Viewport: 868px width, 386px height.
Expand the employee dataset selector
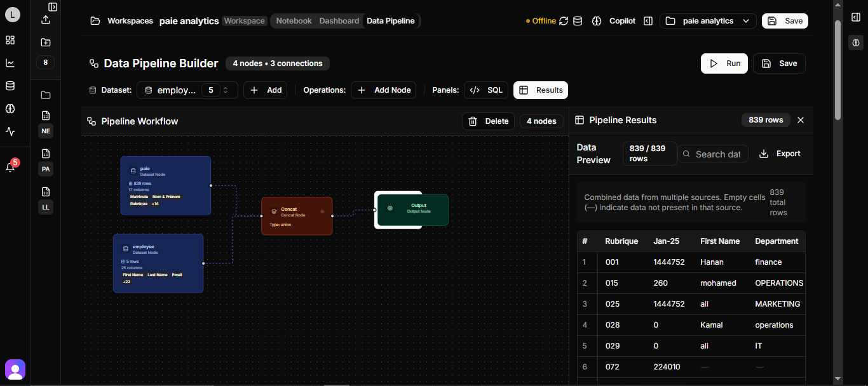point(177,90)
